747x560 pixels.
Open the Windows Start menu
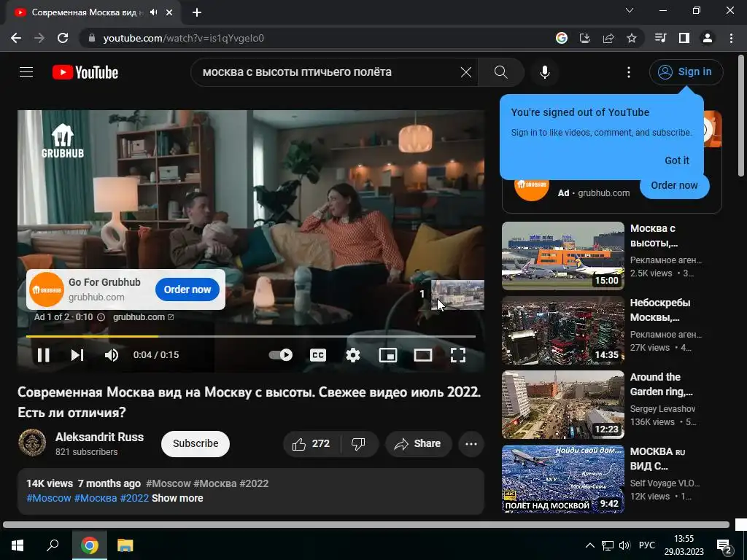click(18, 545)
